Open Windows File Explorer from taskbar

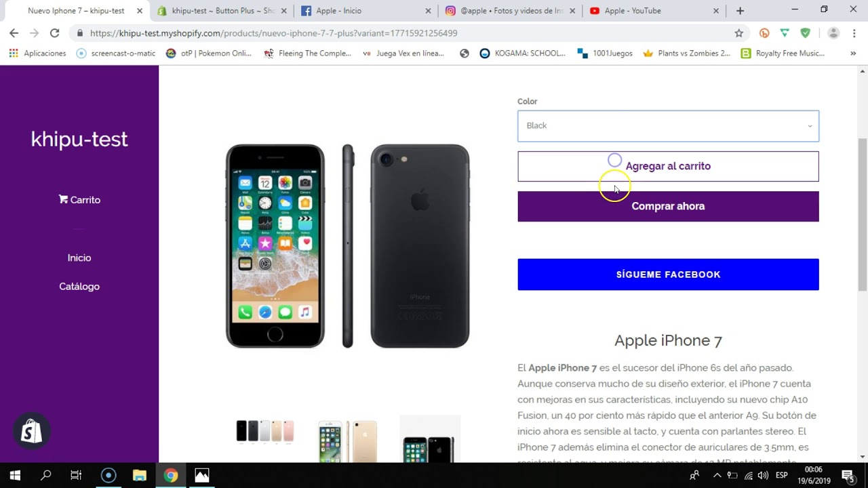(139, 475)
